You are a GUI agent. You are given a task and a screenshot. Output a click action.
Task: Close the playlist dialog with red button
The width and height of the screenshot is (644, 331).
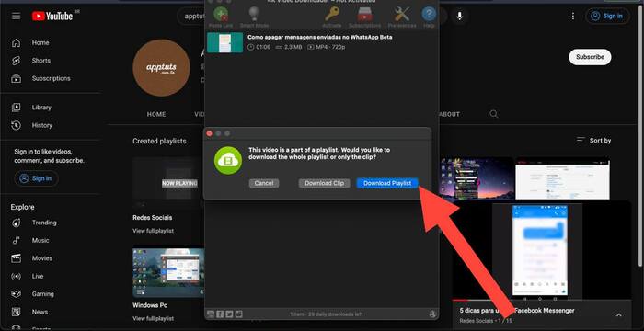(x=209, y=133)
